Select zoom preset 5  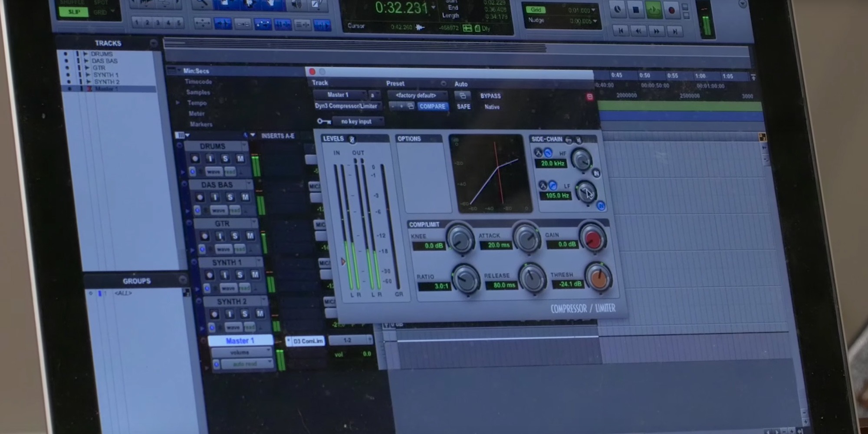[178, 23]
